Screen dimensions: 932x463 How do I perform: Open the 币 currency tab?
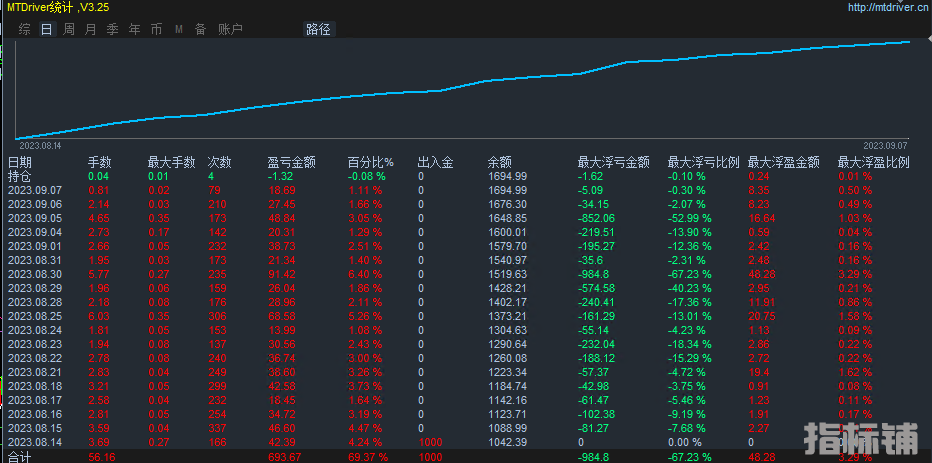pyautogui.click(x=156, y=29)
